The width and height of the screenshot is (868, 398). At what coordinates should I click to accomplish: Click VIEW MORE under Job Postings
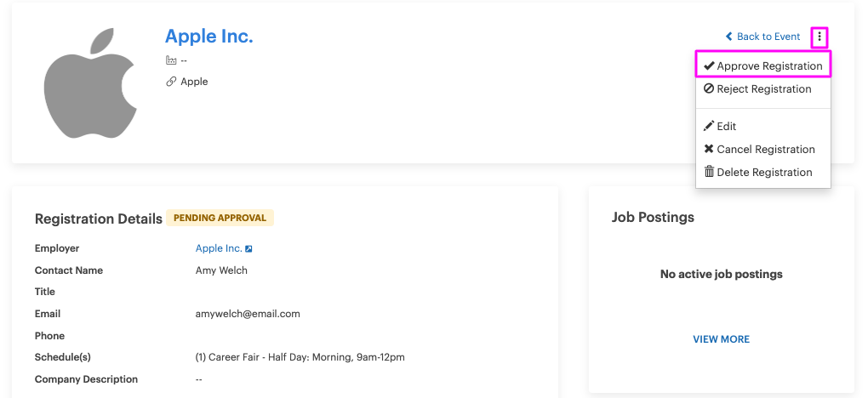coord(722,339)
